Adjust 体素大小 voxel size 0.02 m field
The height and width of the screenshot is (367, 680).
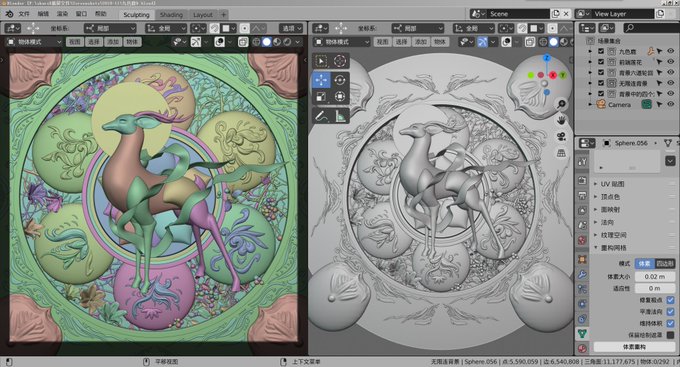coord(655,276)
